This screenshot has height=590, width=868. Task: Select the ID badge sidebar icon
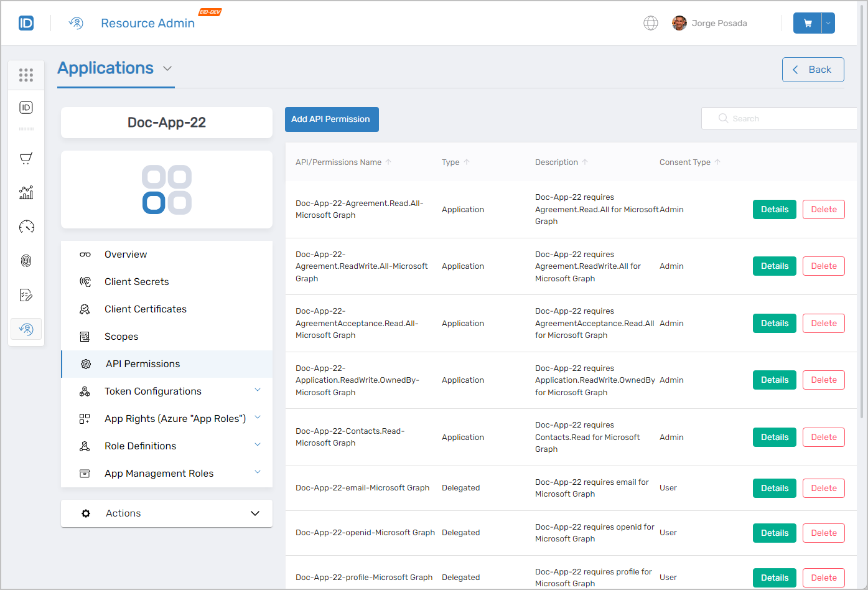[x=26, y=107]
